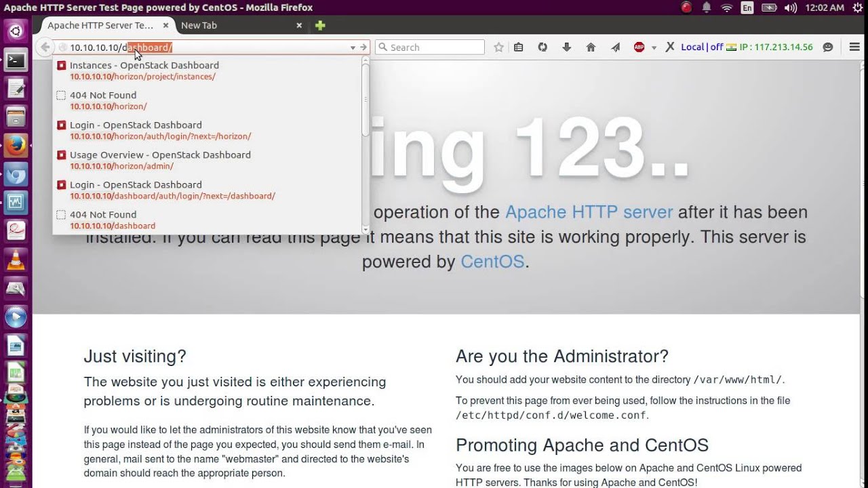The height and width of the screenshot is (488, 868).
Task: Click the Just visiting? heading
Action: (x=135, y=357)
